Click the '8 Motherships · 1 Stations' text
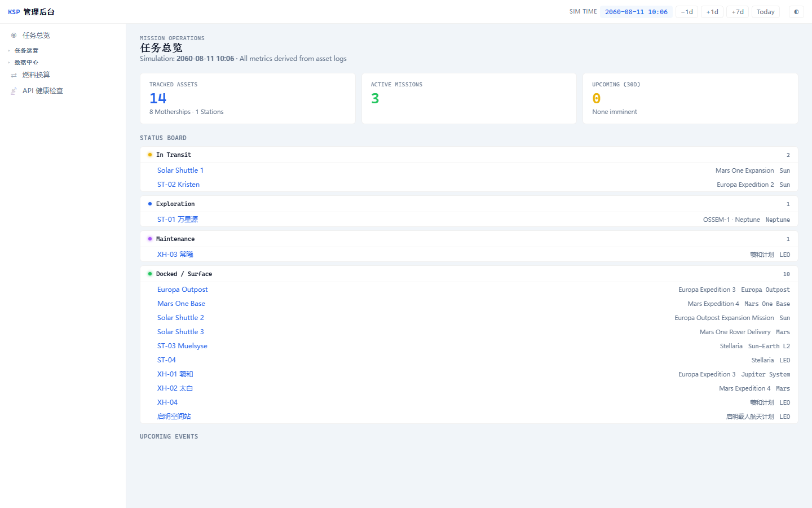 (x=187, y=112)
